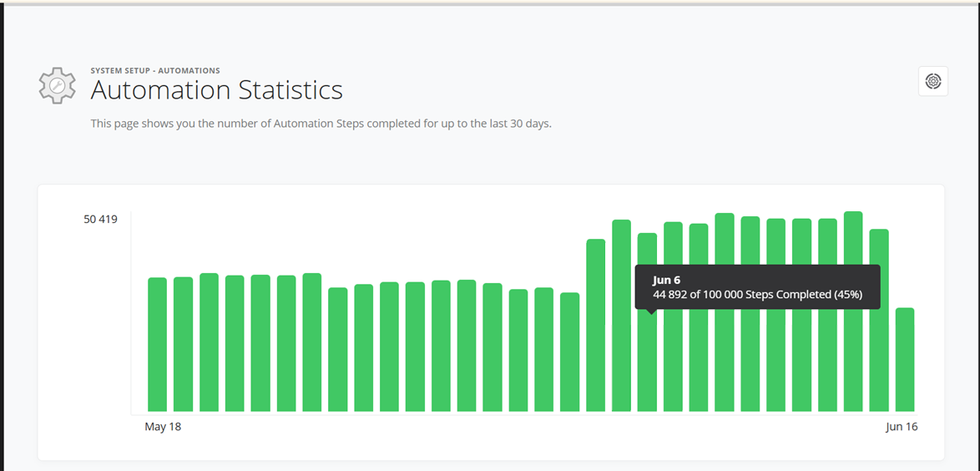Click the Jun 16 x-axis date label
980x471 pixels.
click(902, 427)
